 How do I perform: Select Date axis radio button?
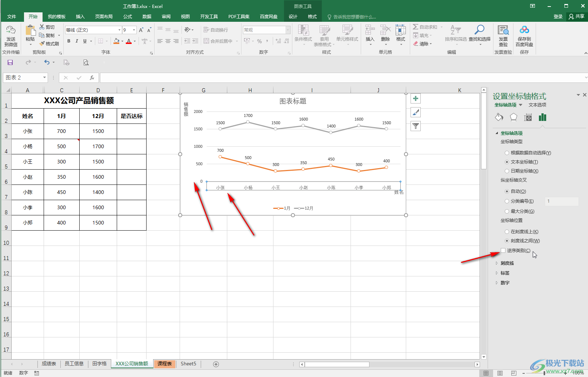507,171
